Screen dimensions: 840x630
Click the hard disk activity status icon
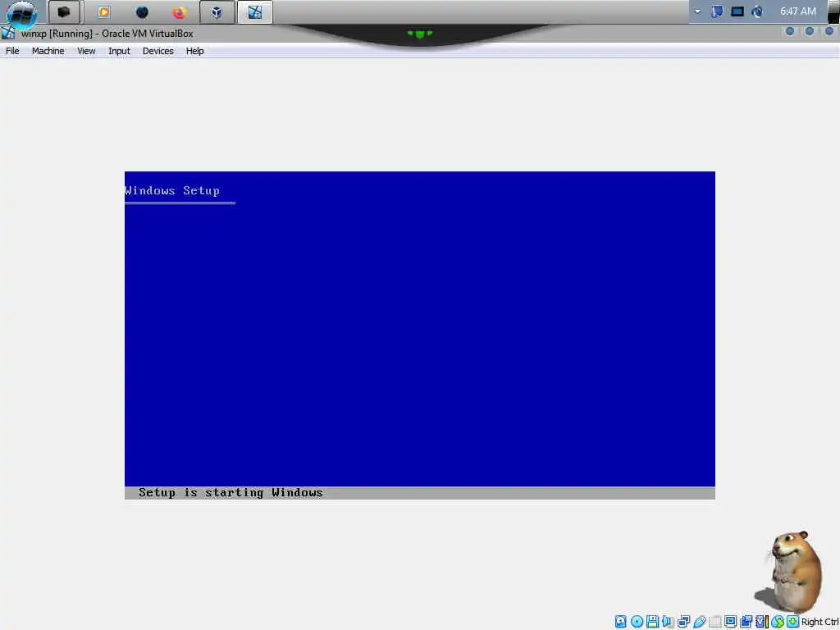(x=620, y=622)
